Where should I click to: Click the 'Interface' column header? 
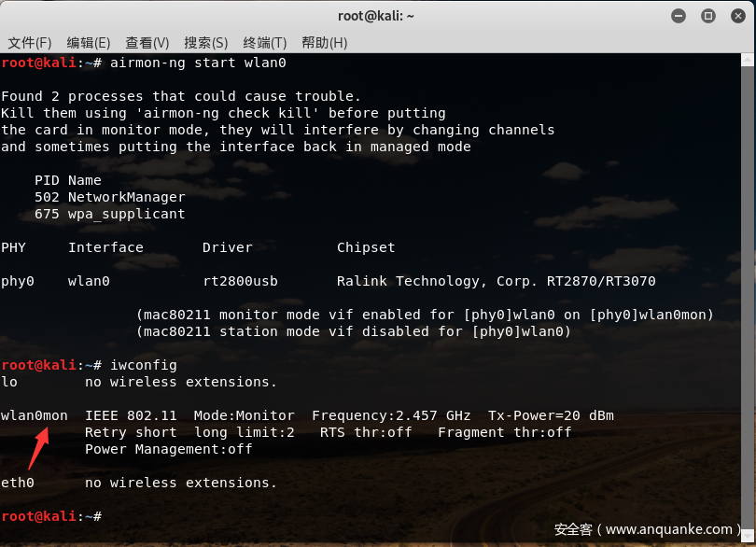coord(105,247)
